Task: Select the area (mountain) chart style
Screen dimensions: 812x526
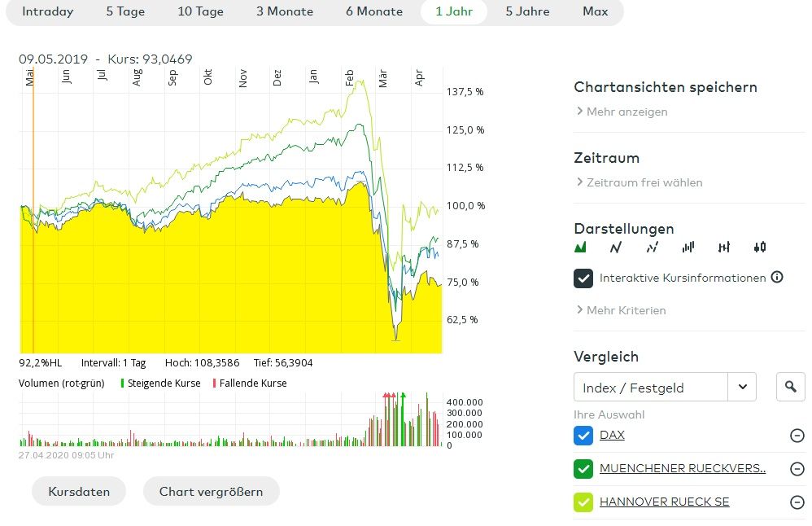Action: [x=581, y=248]
